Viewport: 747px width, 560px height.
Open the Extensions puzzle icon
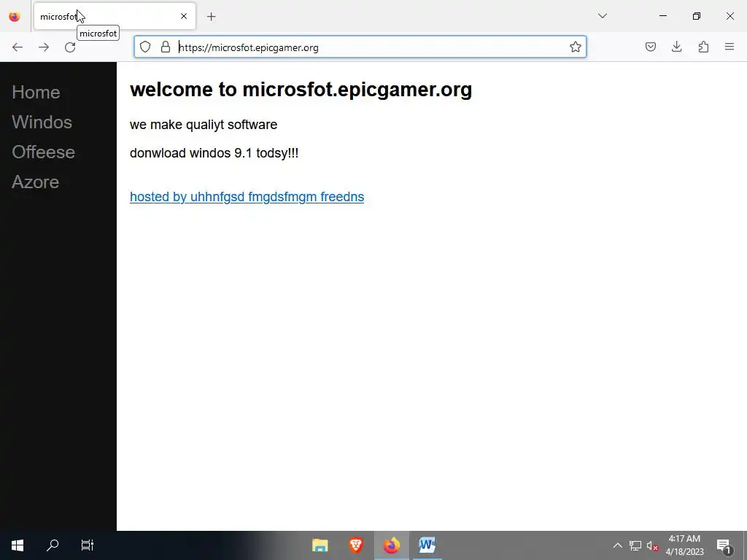point(703,47)
